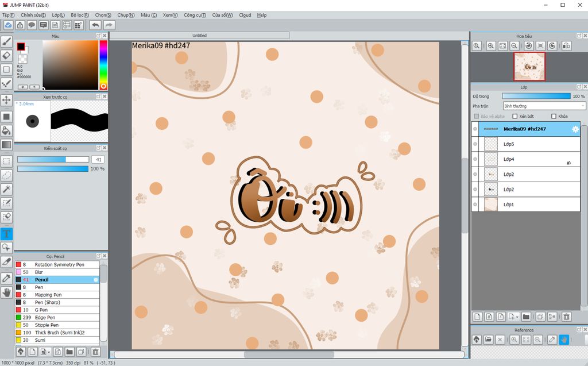Click the cloud sync toolbar icon
Viewport: 588px width, 366px height.
[8, 25]
